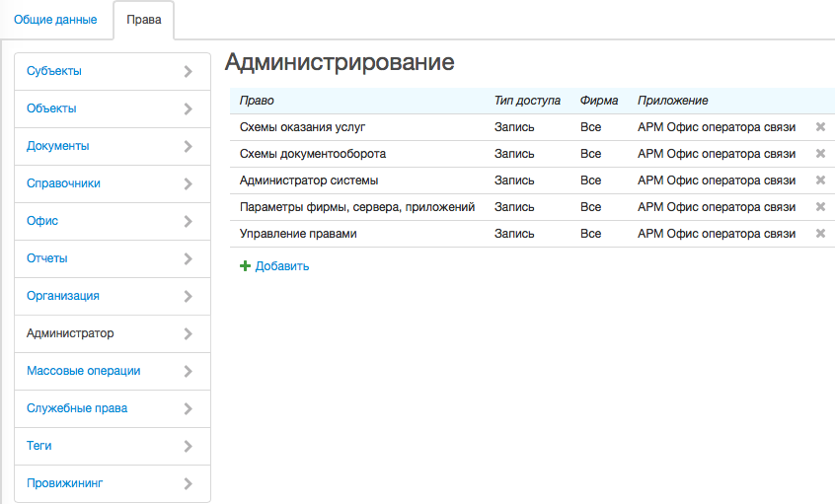Open the Служебные права category
This screenshot has height=504, width=835.
coord(113,408)
